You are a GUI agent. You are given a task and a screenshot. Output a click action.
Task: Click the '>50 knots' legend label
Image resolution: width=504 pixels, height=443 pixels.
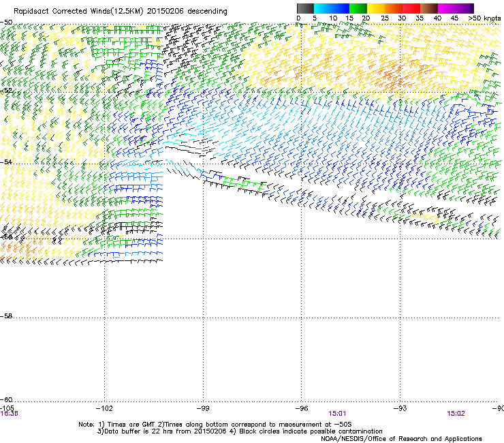tap(484, 18)
